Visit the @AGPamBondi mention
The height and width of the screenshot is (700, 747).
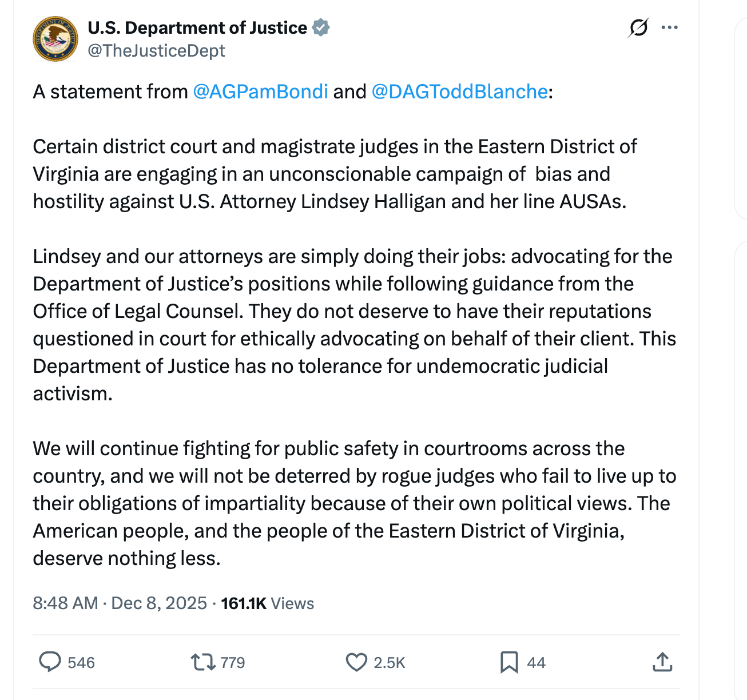pos(260,92)
